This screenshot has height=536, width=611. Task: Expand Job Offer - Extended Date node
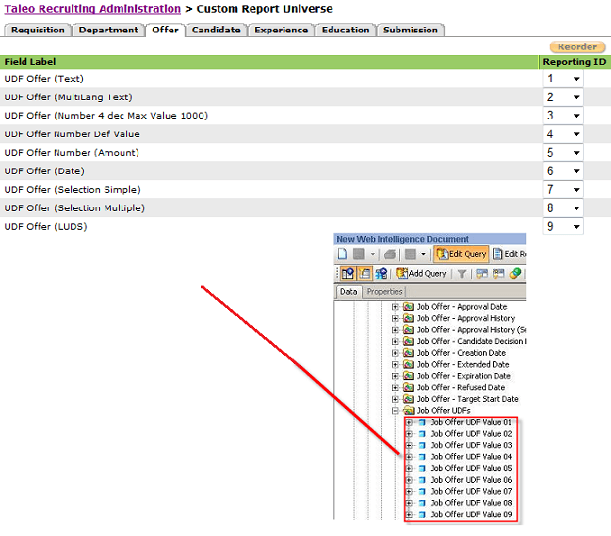tap(395, 365)
